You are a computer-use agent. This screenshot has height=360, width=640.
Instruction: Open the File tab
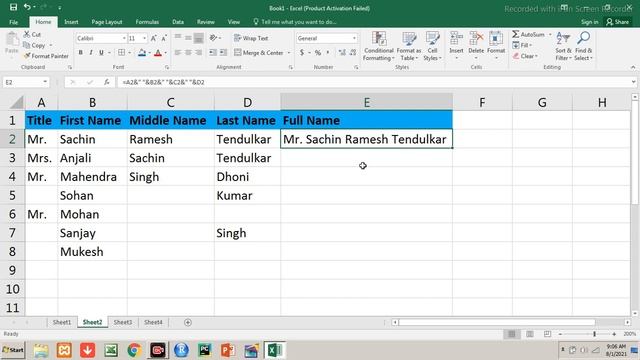click(13, 22)
